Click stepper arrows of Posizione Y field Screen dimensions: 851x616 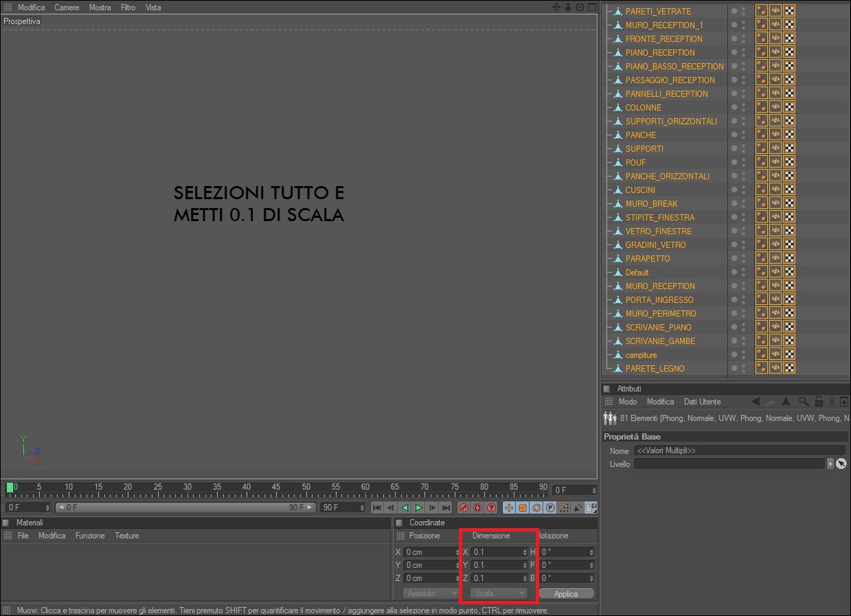pos(458,565)
